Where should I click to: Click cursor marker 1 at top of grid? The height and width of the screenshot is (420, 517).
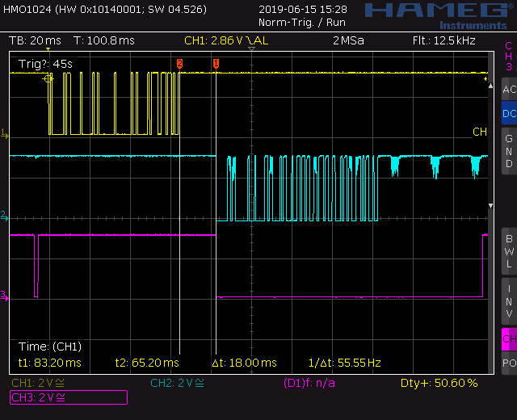pyautogui.click(x=216, y=62)
